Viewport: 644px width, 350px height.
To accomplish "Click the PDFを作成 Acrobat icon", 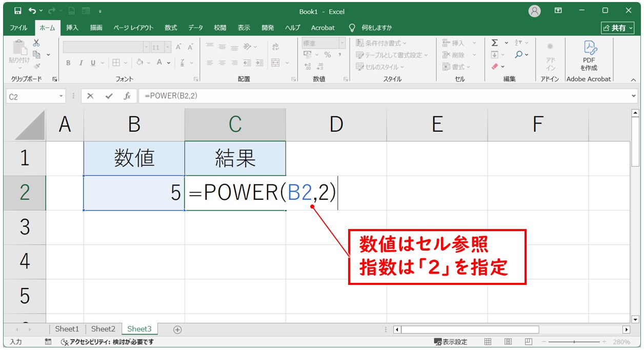I will (589, 56).
